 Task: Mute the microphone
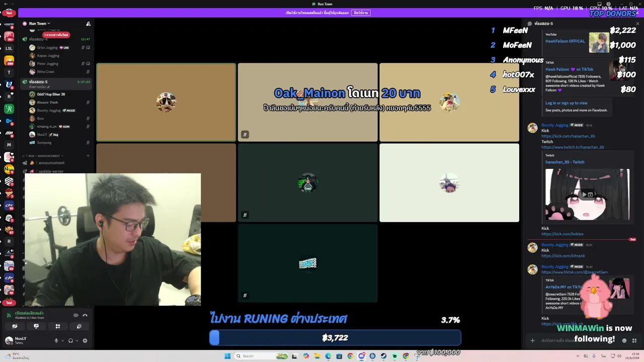point(56,340)
